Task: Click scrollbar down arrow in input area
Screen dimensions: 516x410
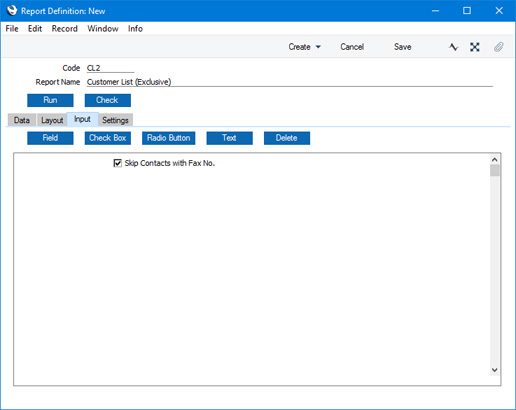Action: pos(495,370)
